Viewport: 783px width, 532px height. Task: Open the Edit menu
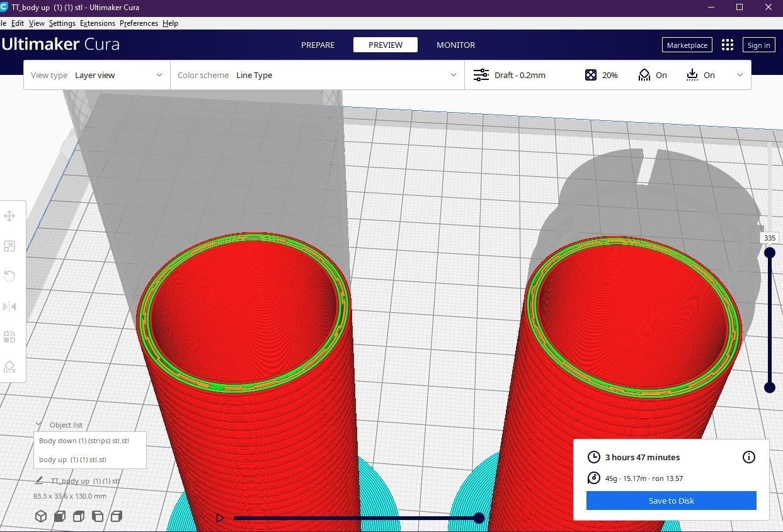pyautogui.click(x=18, y=23)
